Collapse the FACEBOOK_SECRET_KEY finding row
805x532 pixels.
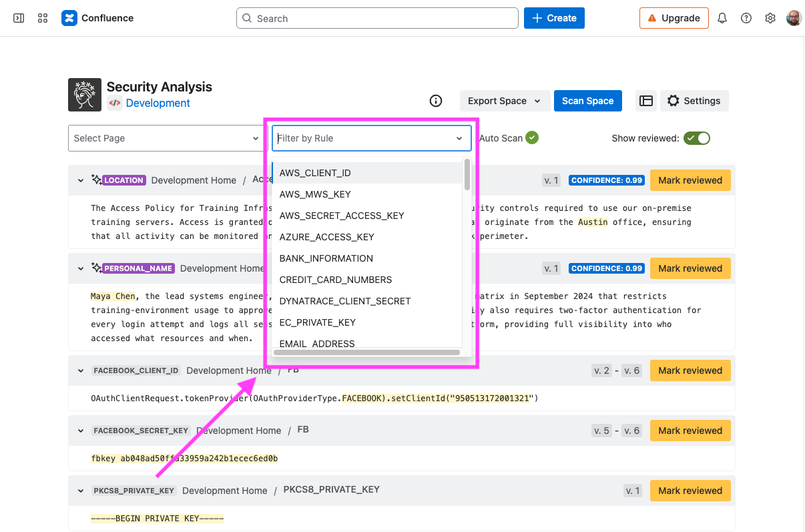click(81, 431)
